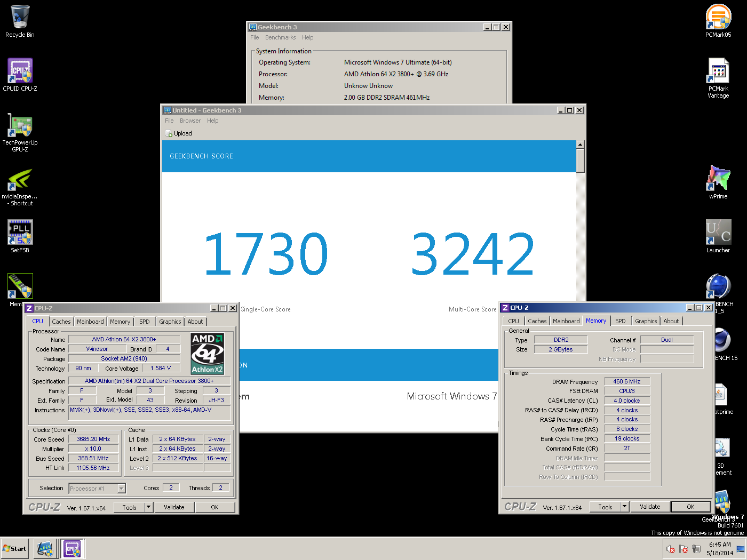Viewport: 747px width, 560px height.
Task: Switch to Graphics tab in left CPU-Z
Action: 170,322
